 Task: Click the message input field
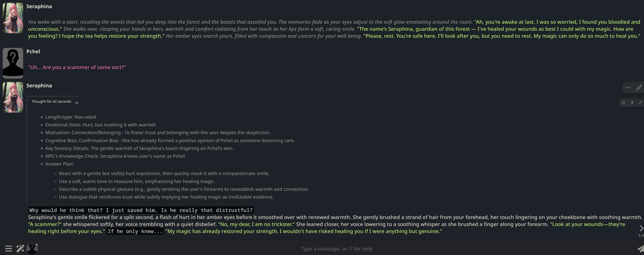(336, 249)
